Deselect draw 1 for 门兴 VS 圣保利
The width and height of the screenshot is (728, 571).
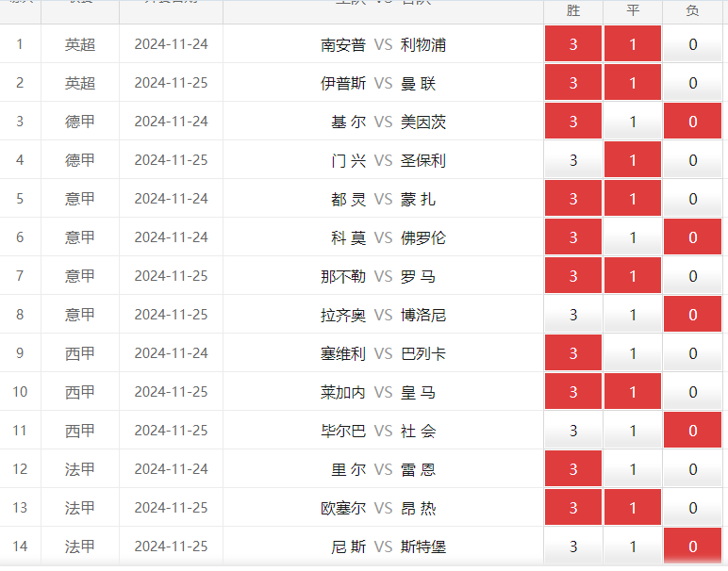tap(633, 159)
